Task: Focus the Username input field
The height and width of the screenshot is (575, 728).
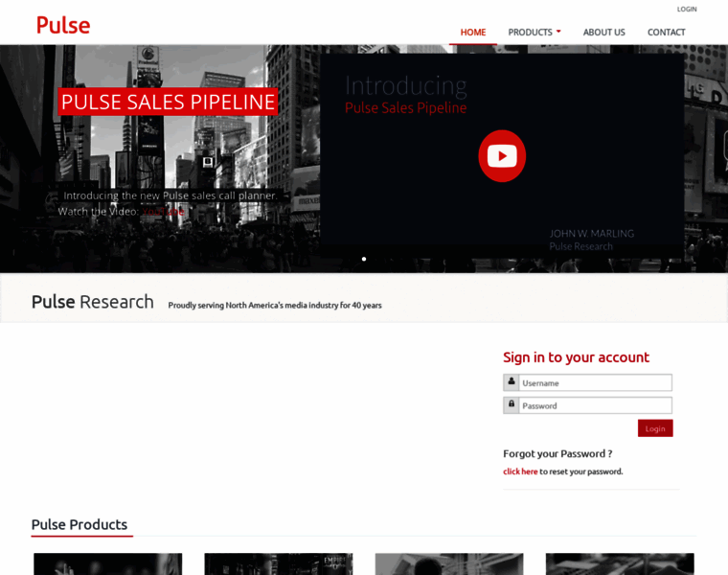Action: [595, 382]
